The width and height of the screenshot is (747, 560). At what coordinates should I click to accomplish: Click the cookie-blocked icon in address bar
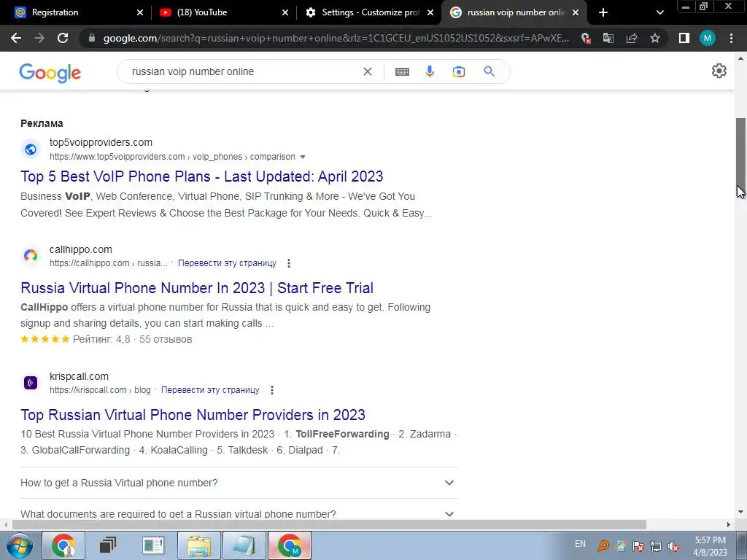586,38
